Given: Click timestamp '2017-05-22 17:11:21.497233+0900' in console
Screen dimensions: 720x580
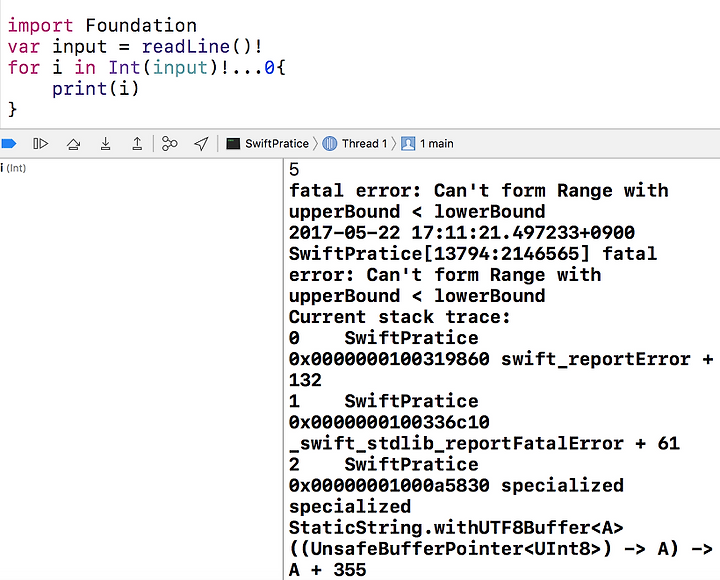Looking at the screenshot, I should 461,233.
